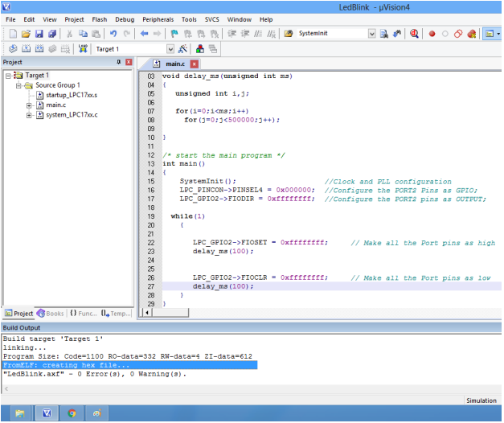This screenshot has height=423, width=504.
Task: Click the Open file folder icon
Action: click(x=27, y=34)
